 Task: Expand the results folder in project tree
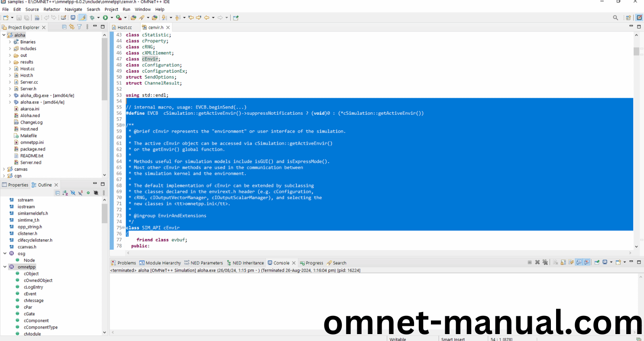click(10, 62)
